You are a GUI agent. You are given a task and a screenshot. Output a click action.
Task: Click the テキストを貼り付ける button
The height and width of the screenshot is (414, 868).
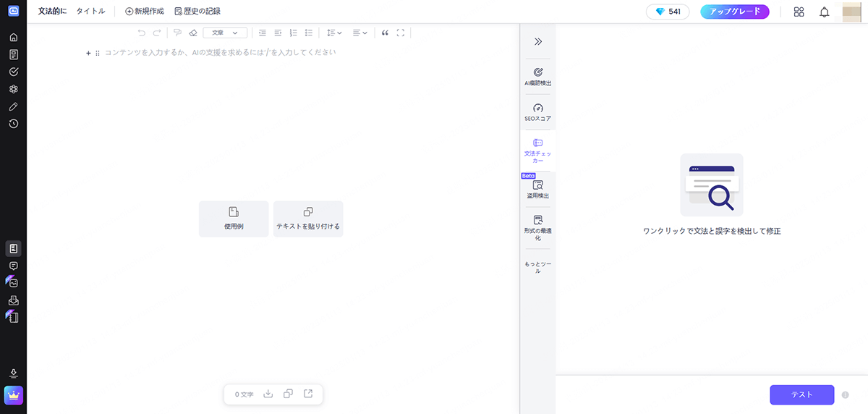[x=308, y=219]
